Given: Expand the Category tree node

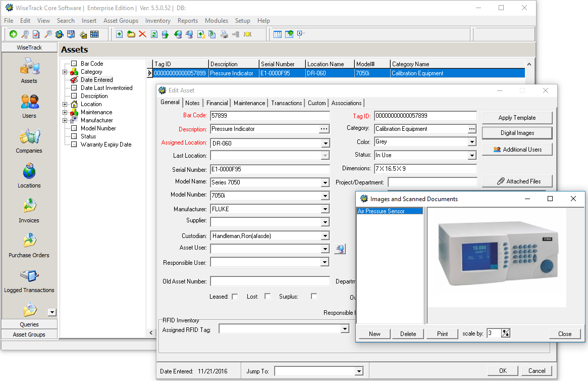Looking at the screenshot, I should pyautogui.click(x=65, y=72).
